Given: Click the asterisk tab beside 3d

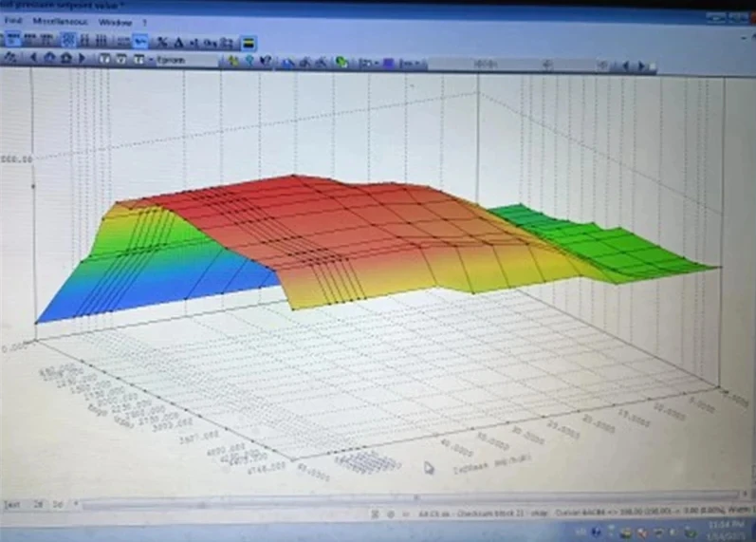Looking at the screenshot, I should [x=76, y=504].
